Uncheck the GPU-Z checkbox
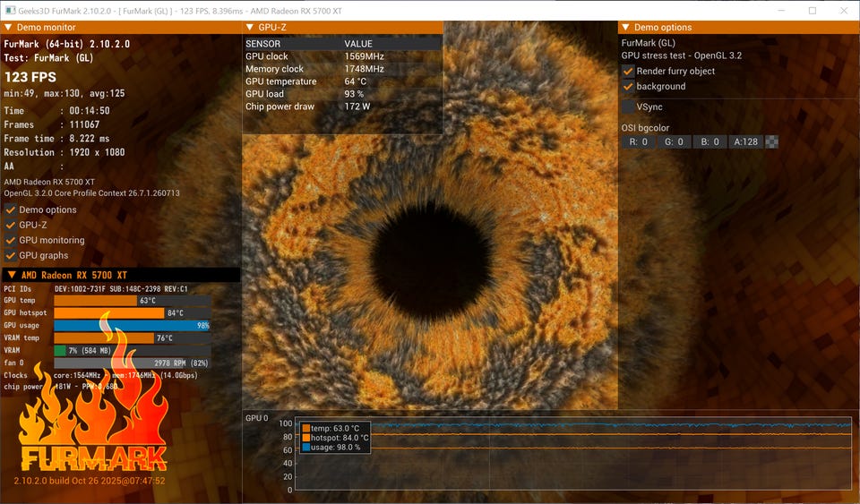 [10, 226]
